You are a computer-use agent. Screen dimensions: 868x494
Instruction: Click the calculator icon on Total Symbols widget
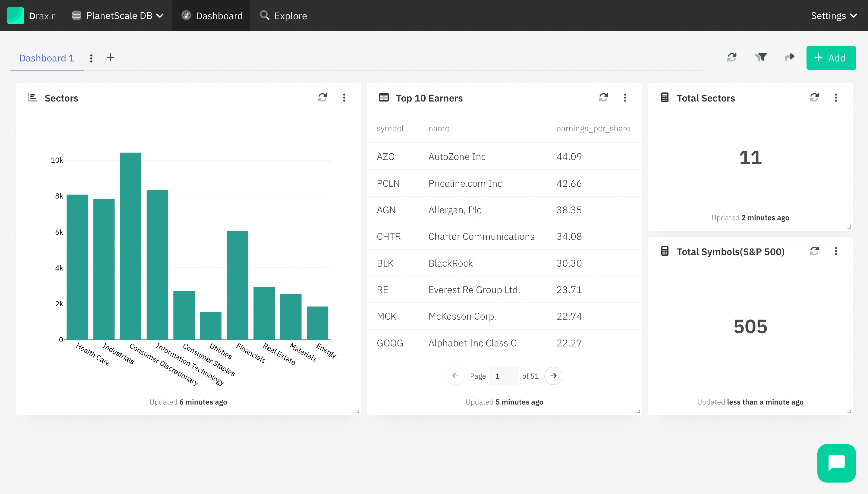[x=664, y=250]
